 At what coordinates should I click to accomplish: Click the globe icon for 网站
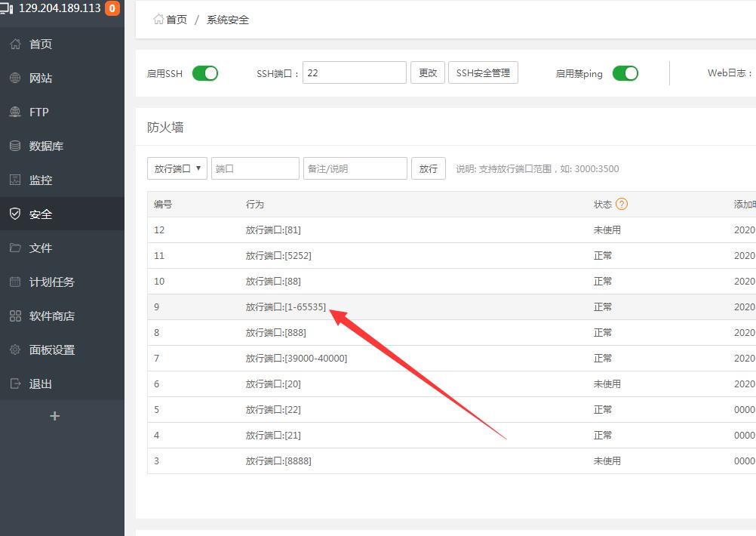[x=15, y=79]
